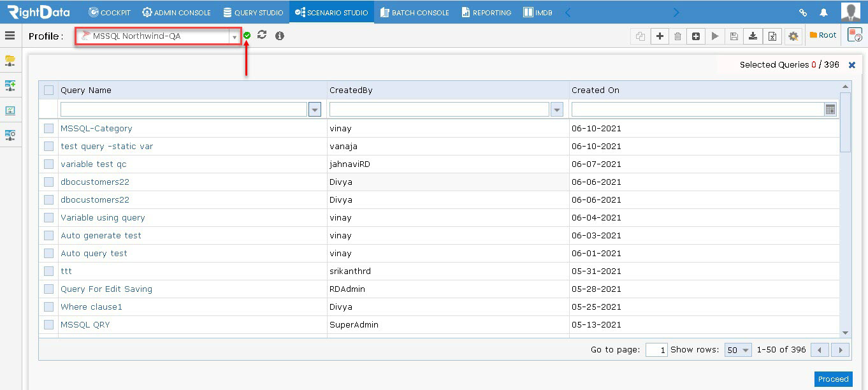Open the CreatedBy filter dropdown arrow
Viewport: 868px width, 390px height.
click(557, 110)
